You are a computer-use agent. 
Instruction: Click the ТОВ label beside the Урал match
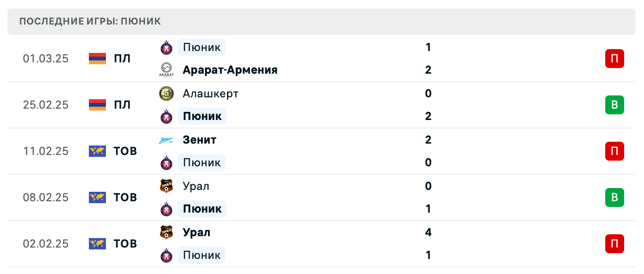coord(125,197)
